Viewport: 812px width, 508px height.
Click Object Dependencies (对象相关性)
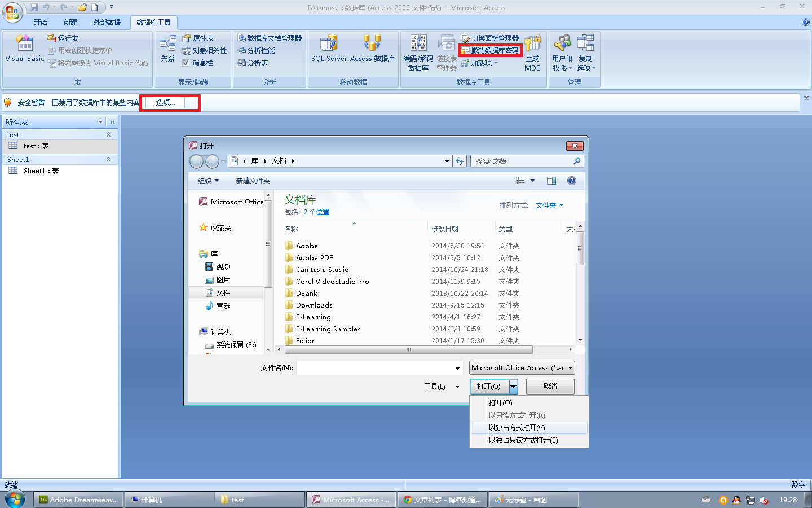pos(204,50)
